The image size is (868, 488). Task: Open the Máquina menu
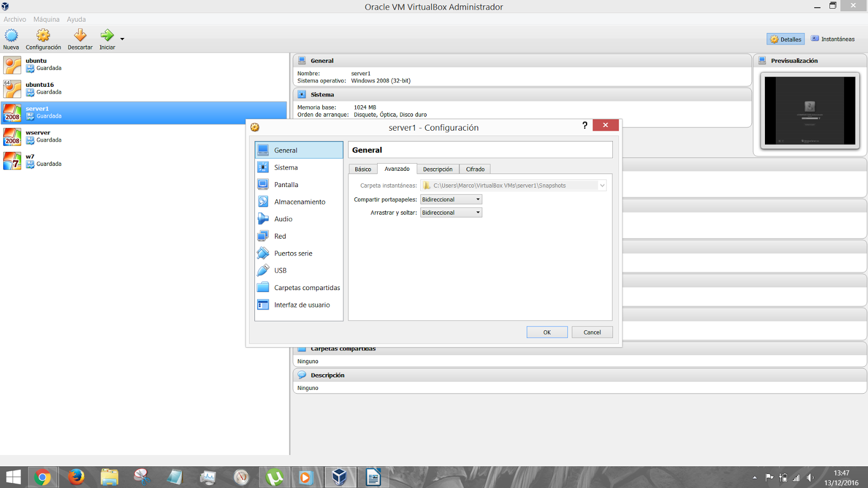pyautogui.click(x=46, y=19)
